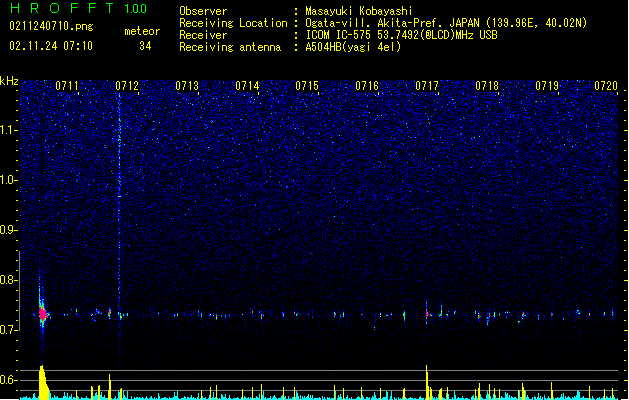Click the yellow power spike below the 0717 echo
This screenshot has width=629, height=400.
pos(427,382)
